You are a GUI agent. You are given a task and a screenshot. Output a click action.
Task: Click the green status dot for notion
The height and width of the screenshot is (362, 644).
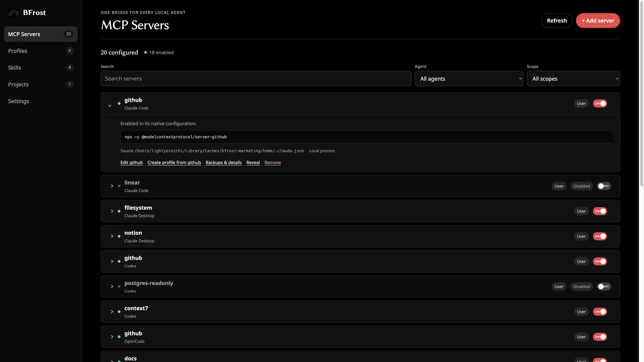click(x=119, y=236)
